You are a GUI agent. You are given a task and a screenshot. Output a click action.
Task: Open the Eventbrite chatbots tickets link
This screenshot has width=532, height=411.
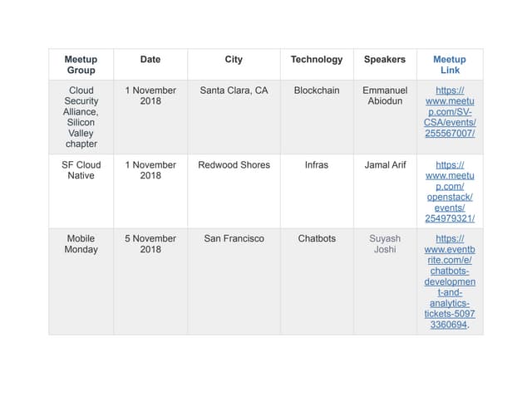click(x=450, y=281)
